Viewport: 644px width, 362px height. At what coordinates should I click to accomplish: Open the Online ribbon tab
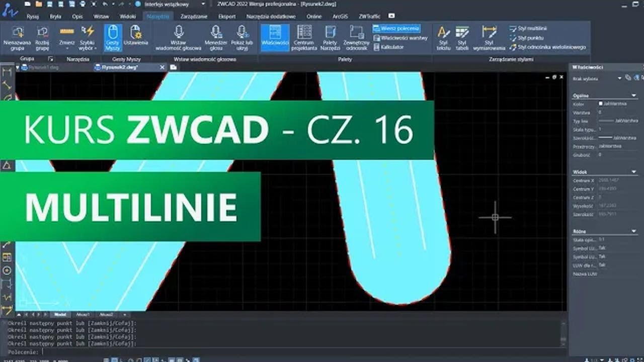(x=314, y=16)
